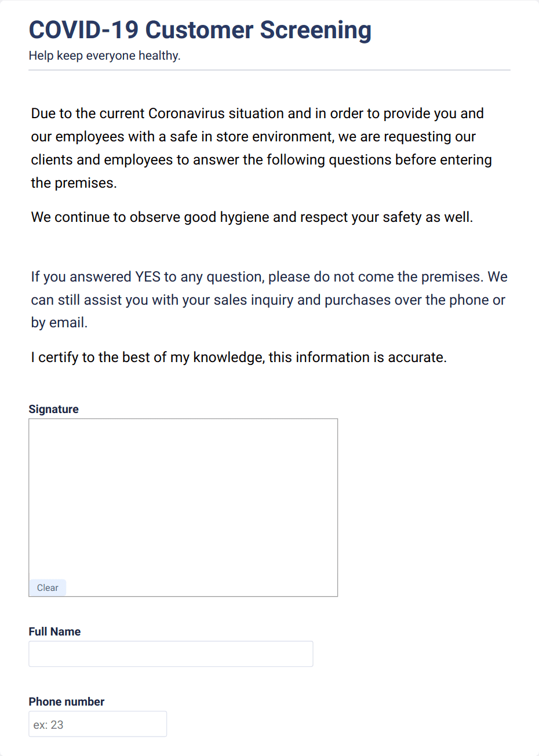Click the 'Help keep everyone healthy' subtitle
The height and width of the screenshot is (756, 539).
tap(104, 56)
